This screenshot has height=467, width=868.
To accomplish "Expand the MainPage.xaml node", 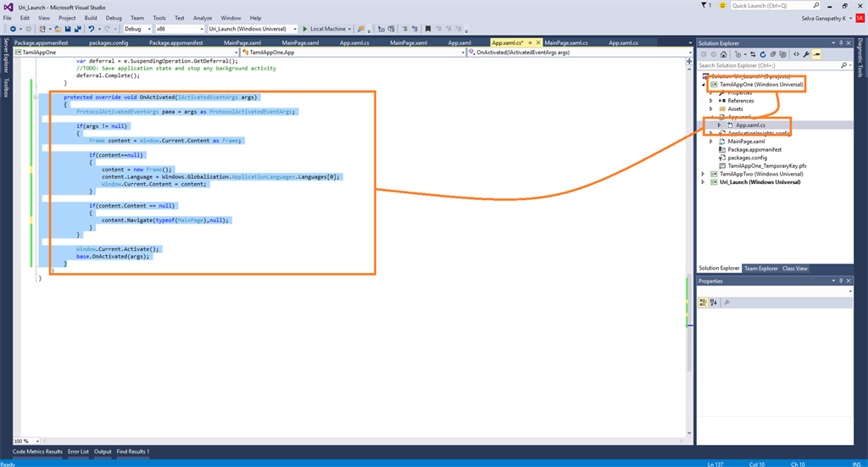I will [711, 142].
